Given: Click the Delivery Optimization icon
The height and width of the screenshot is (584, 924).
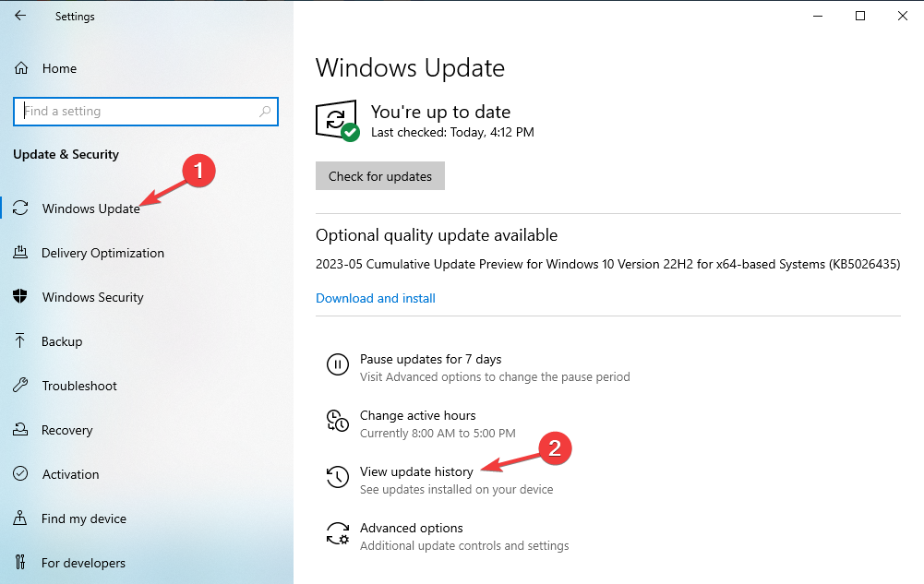Looking at the screenshot, I should tap(20, 253).
